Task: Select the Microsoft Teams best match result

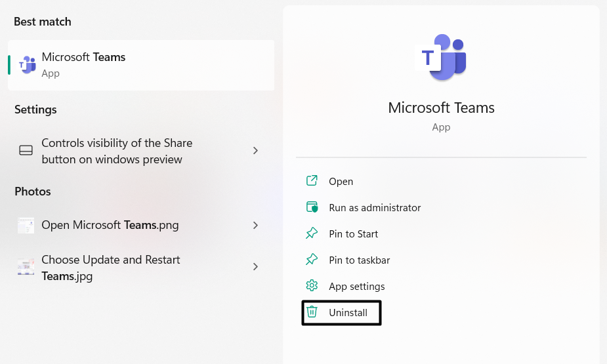Action: pyautogui.click(x=141, y=65)
